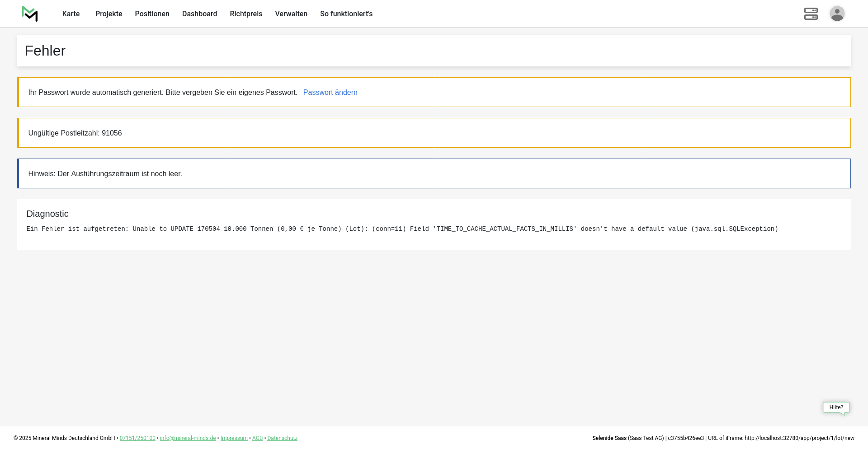This screenshot has width=868, height=449.
Task: Click the Ungültige Postleitzahl warning banner
Action: coord(75,133)
